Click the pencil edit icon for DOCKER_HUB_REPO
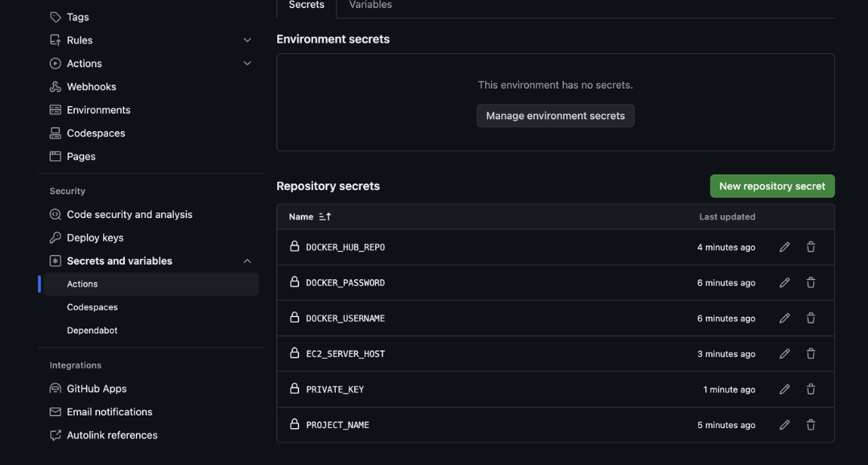Screen dimensions: 868x465 (784, 247)
